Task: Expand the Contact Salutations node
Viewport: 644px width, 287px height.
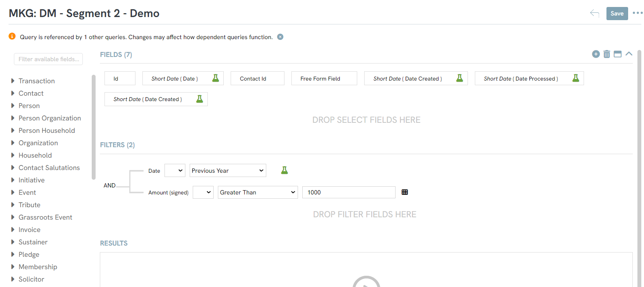Action: coord(13,168)
